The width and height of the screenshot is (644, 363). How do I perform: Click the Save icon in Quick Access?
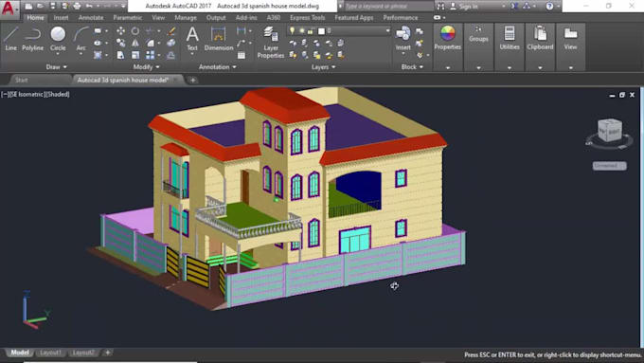pyautogui.click(x=53, y=7)
